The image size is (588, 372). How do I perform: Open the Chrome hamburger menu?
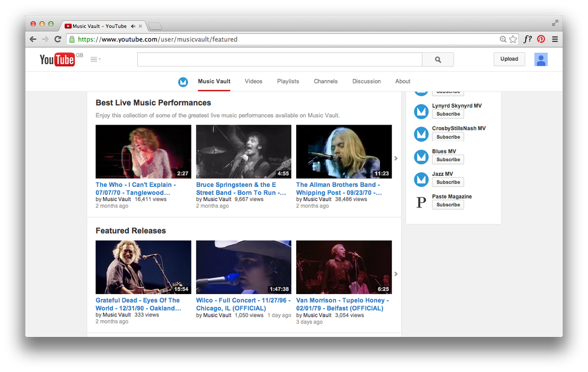[x=555, y=39]
